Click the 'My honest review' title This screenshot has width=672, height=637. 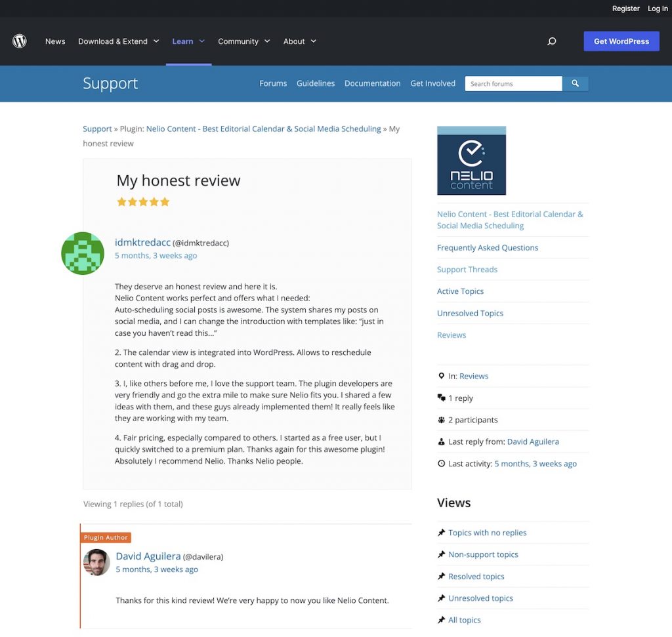coord(178,180)
